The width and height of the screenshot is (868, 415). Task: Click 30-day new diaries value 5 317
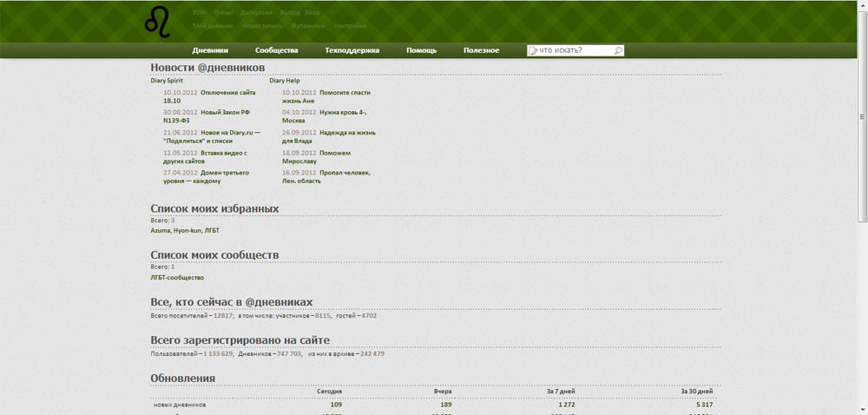pos(704,405)
